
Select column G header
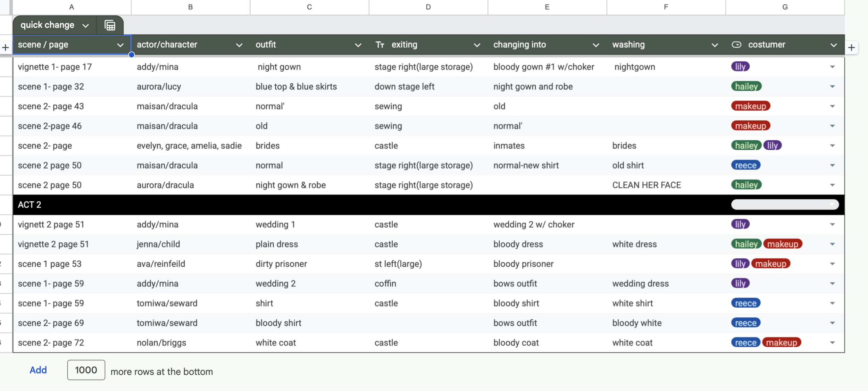pos(785,7)
